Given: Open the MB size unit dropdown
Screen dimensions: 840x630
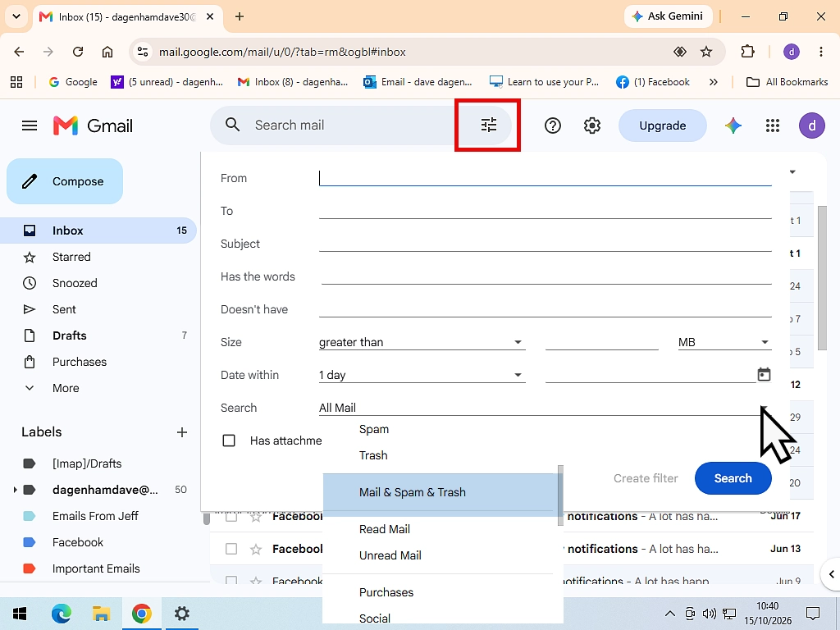Looking at the screenshot, I should click(724, 342).
